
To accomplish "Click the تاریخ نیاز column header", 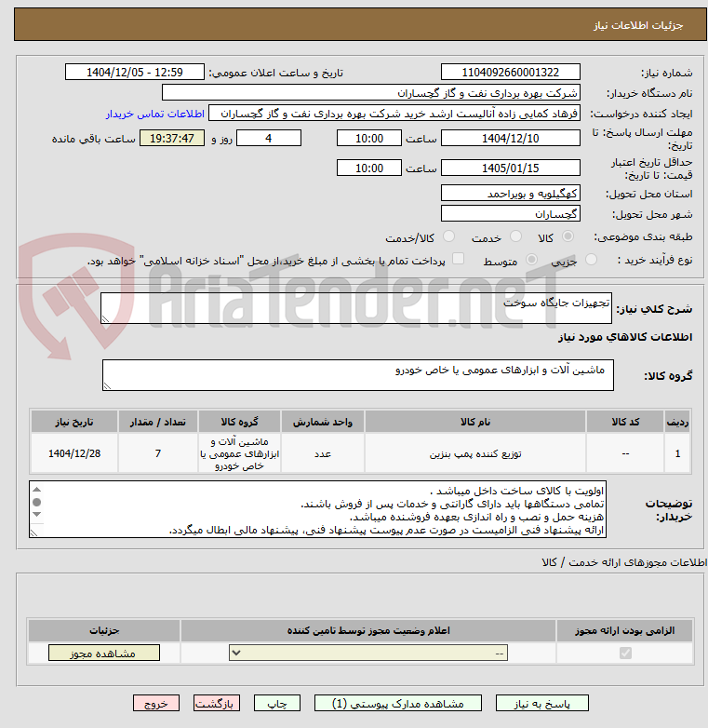I will [74, 422].
